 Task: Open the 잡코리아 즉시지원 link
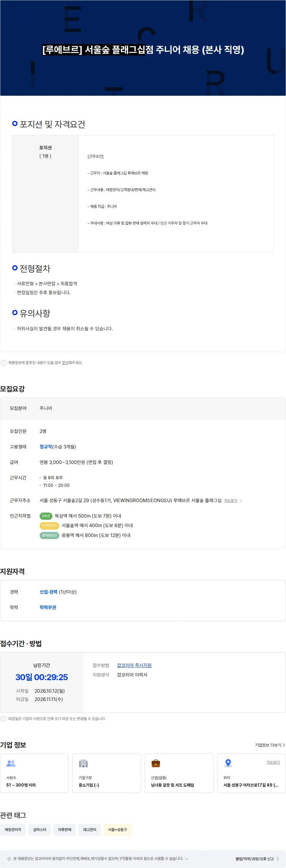[x=134, y=665]
